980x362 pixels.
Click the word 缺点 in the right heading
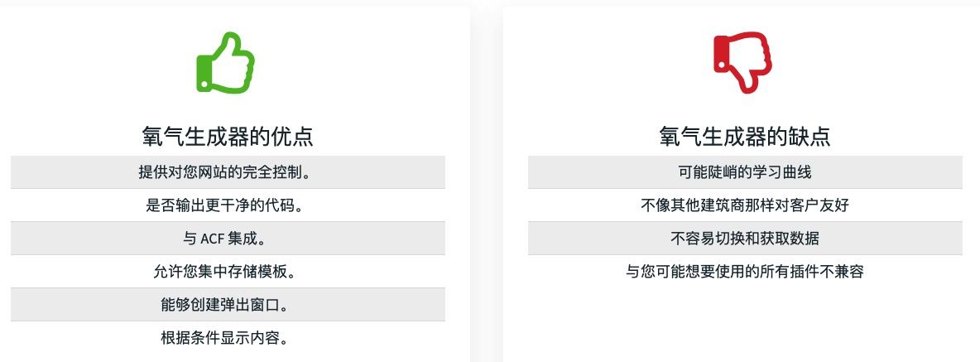tap(809, 136)
